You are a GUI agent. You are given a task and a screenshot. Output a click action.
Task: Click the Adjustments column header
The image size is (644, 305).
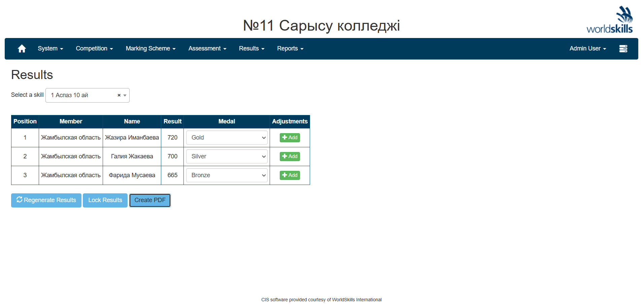tap(290, 122)
